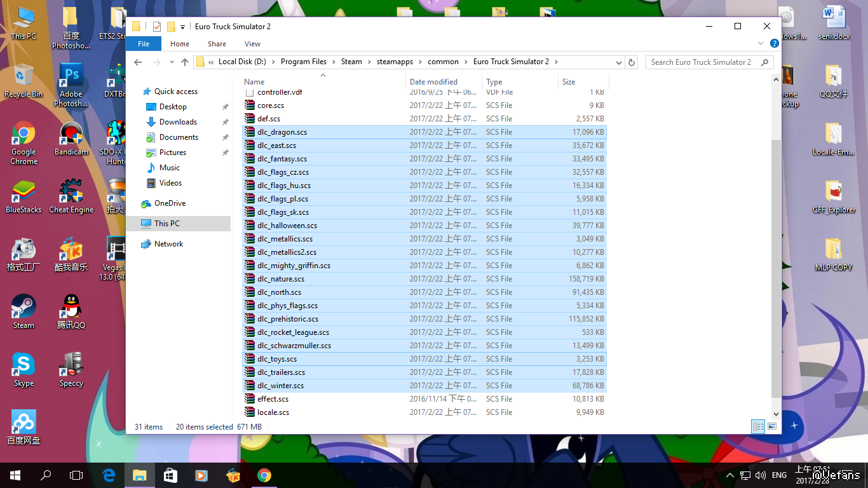
Task: Click the Back navigation arrow in Explorer
Action: click(139, 62)
